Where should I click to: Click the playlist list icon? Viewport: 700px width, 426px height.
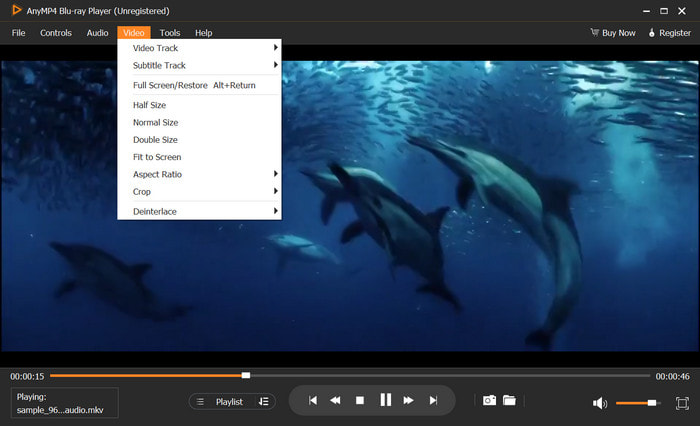coord(200,402)
